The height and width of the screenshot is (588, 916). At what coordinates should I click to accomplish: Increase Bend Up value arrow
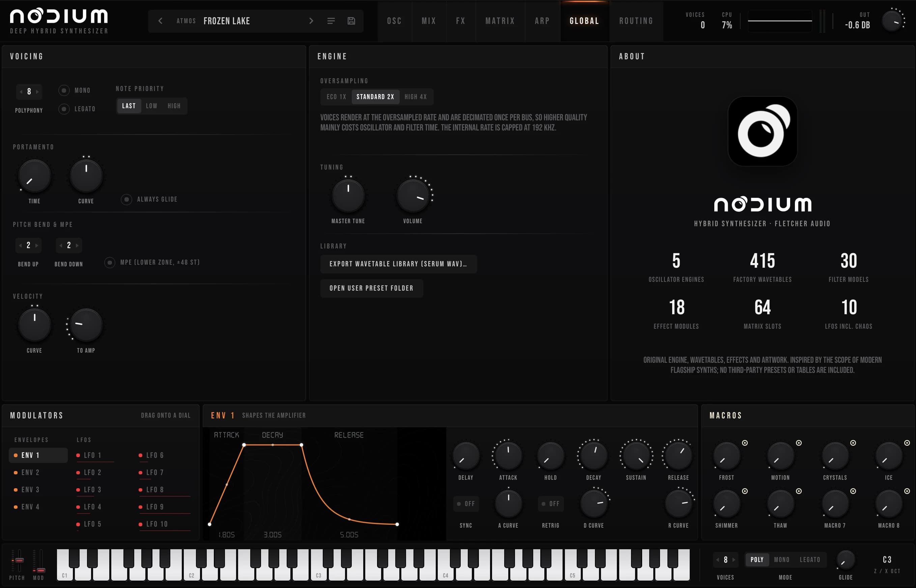(x=37, y=245)
